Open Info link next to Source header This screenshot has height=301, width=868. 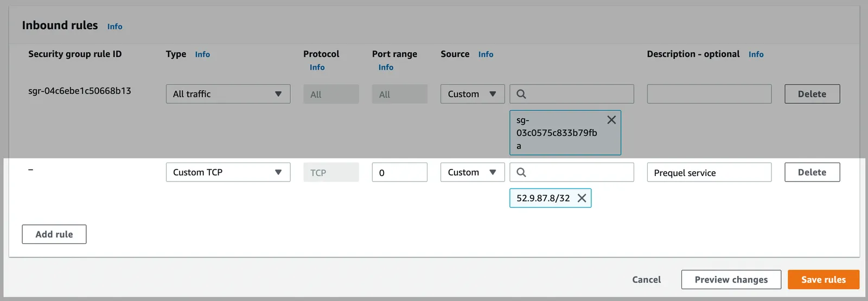pyautogui.click(x=486, y=54)
